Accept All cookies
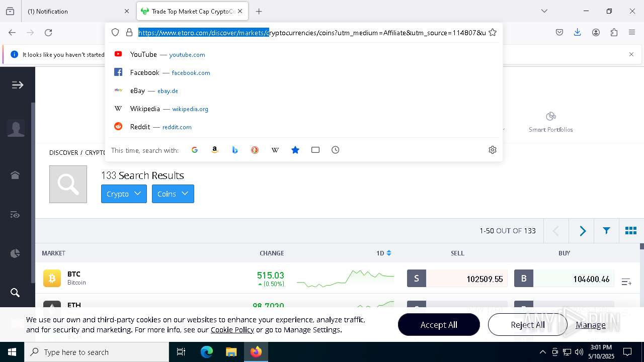This screenshot has width=644, height=362. (x=439, y=325)
